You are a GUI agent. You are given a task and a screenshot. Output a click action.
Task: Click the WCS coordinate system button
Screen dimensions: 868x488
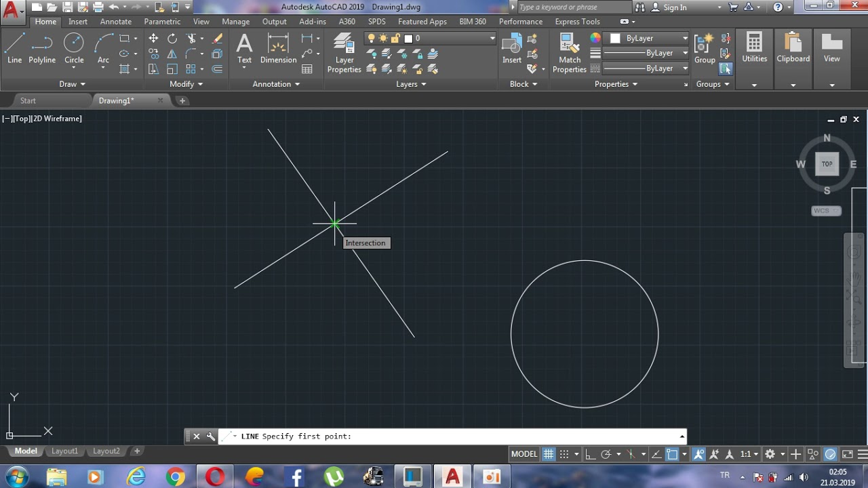pyautogui.click(x=825, y=211)
